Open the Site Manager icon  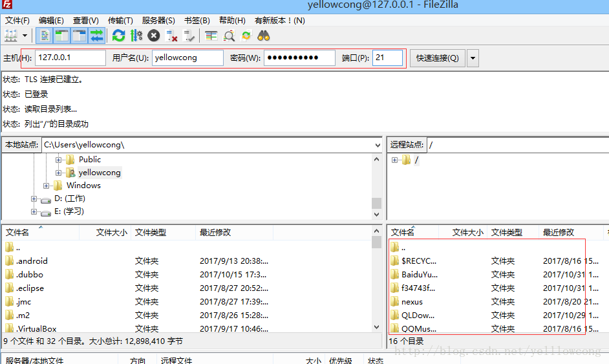point(11,36)
